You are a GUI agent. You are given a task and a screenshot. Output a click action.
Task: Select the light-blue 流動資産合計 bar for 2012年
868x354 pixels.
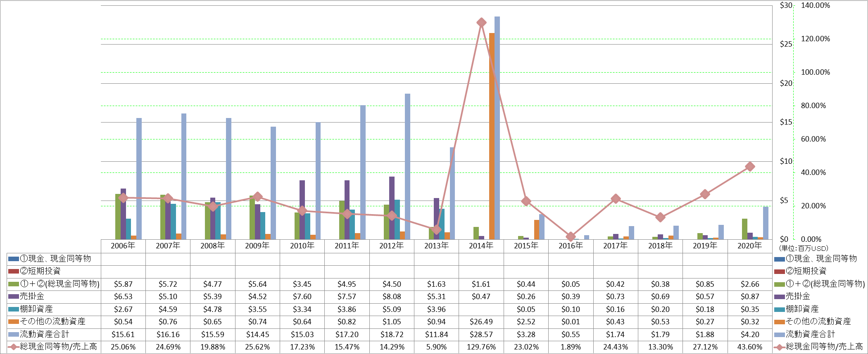pos(407,166)
